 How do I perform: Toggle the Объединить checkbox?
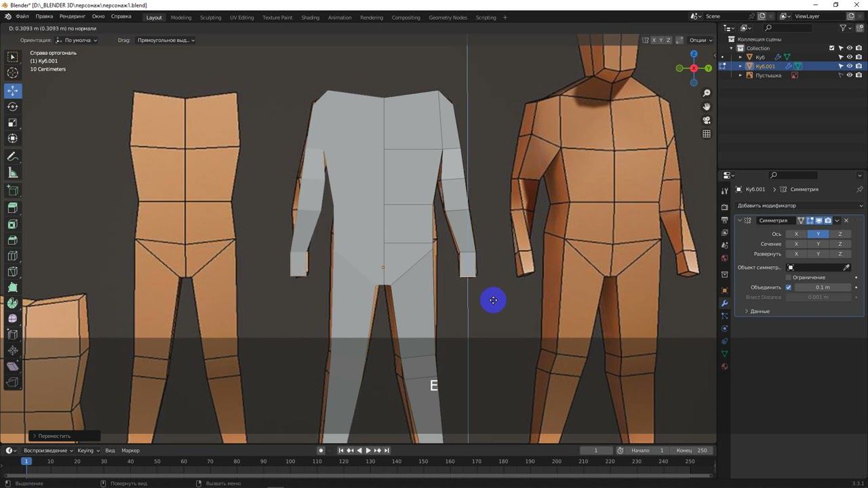789,287
